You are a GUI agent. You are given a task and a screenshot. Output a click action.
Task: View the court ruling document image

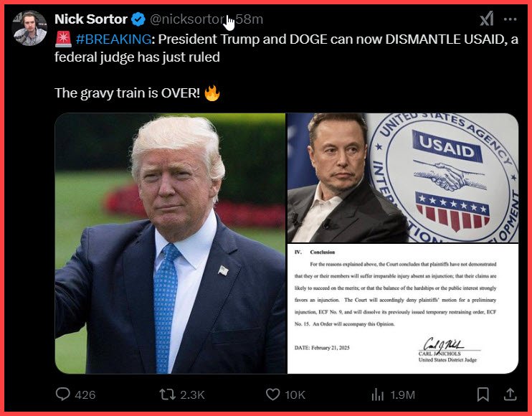[x=402, y=309]
